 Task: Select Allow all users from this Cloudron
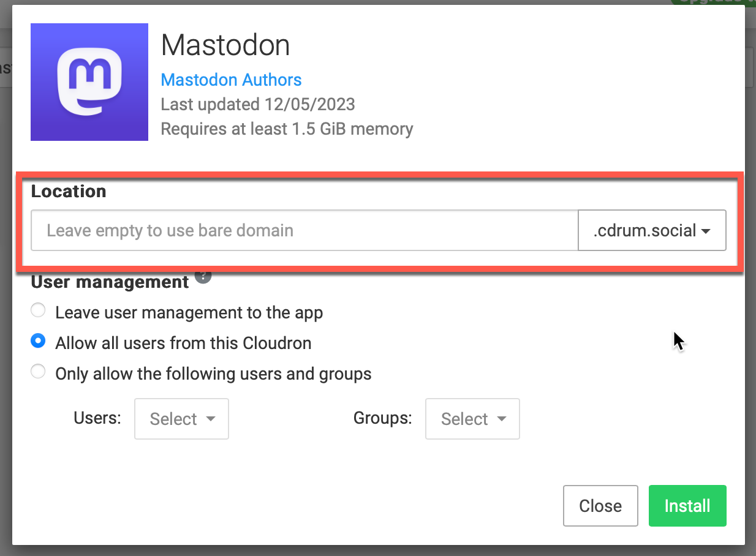point(39,342)
